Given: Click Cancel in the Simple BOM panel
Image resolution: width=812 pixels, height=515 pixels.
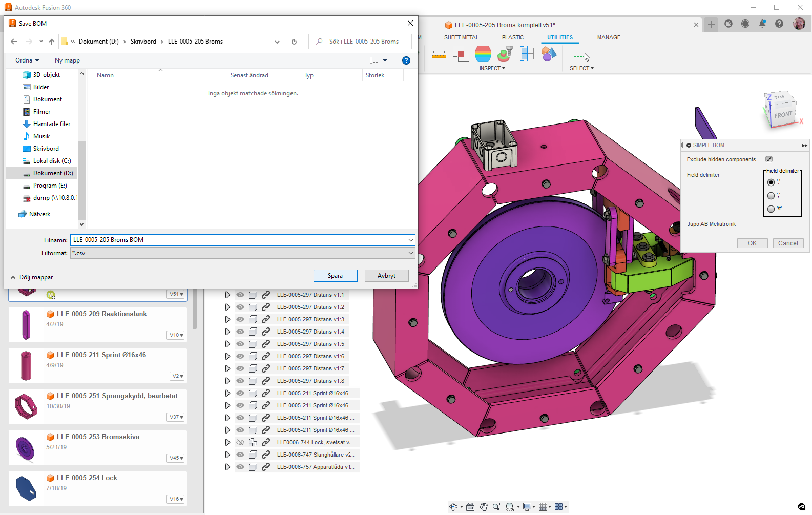Looking at the screenshot, I should tap(787, 243).
